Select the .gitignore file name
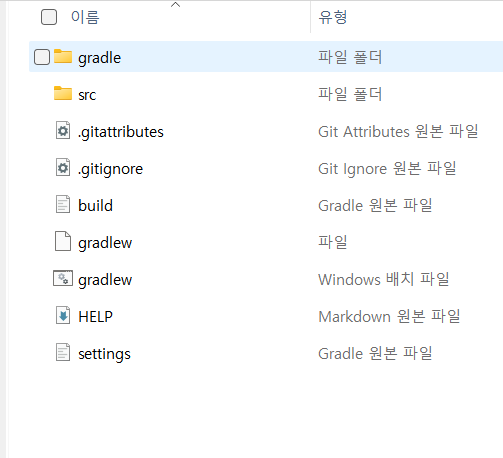 click(x=110, y=169)
